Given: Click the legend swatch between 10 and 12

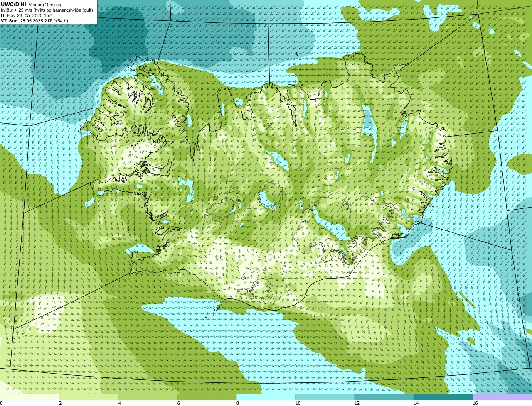Looking at the screenshot, I should tap(325, 397).
